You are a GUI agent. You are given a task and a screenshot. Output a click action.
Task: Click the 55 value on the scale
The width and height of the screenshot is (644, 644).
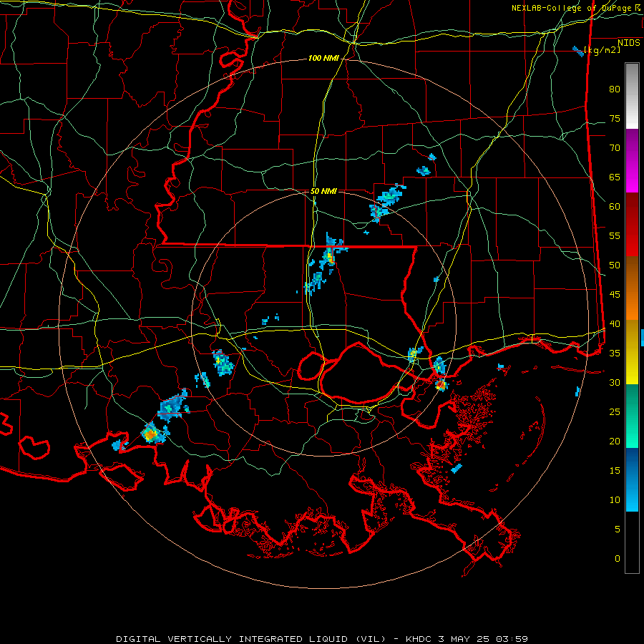(615, 235)
